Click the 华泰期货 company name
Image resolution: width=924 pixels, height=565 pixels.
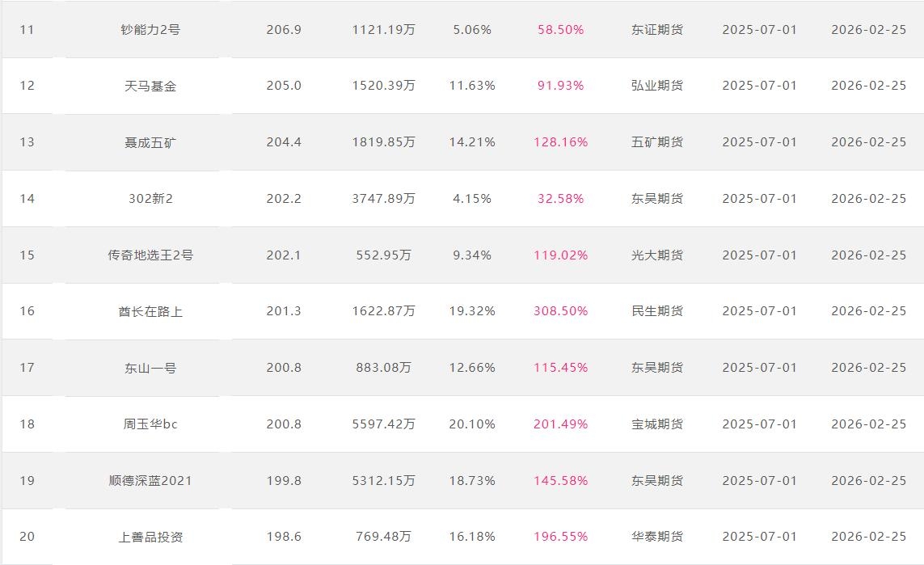point(657,537)
